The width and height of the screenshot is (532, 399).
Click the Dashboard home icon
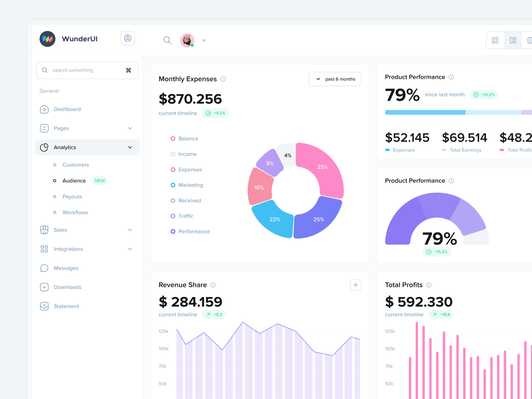pos(44,109)
